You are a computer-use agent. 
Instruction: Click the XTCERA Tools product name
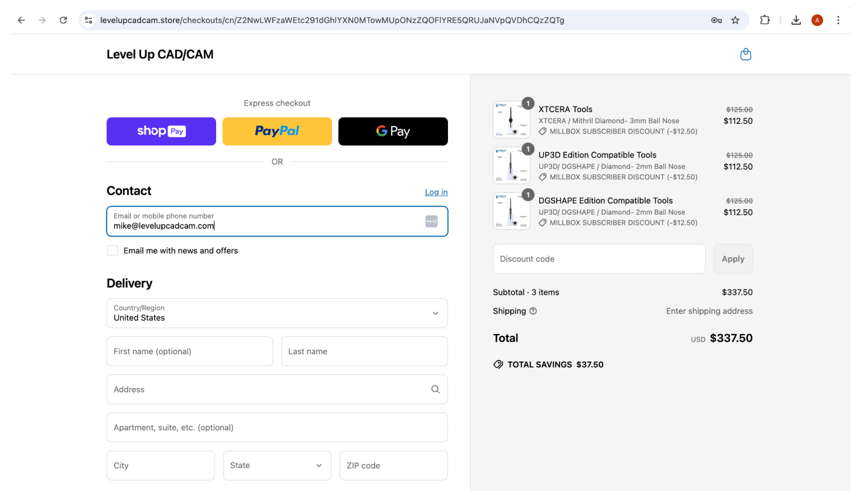click(x=566, y=109)
